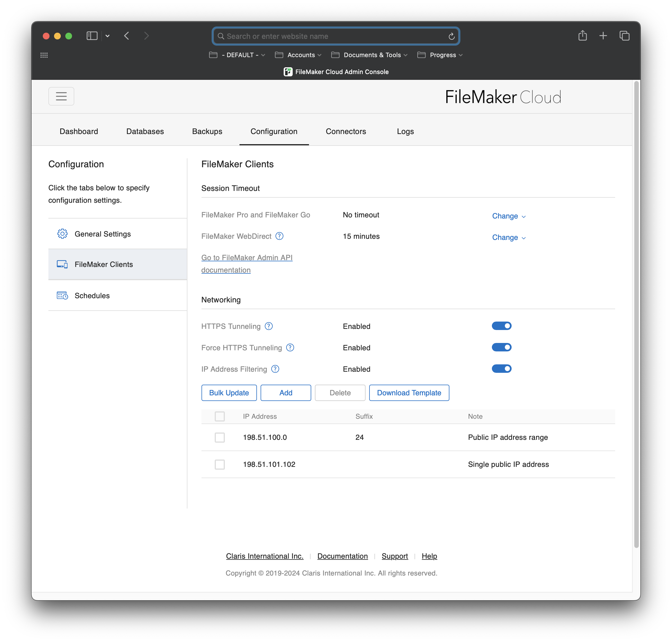Open the favorites grid icon
This screenshot has height=642, width=672.
click(44, 55)
